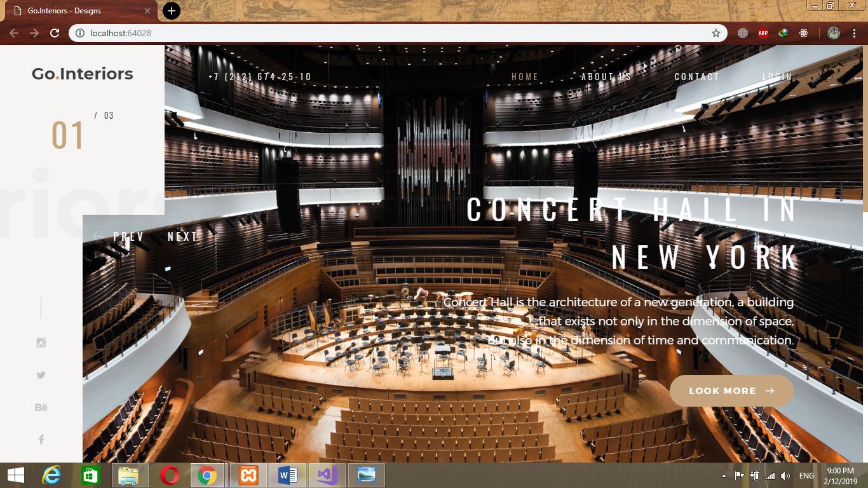Go to the HOME menu item

pos(525,77)
